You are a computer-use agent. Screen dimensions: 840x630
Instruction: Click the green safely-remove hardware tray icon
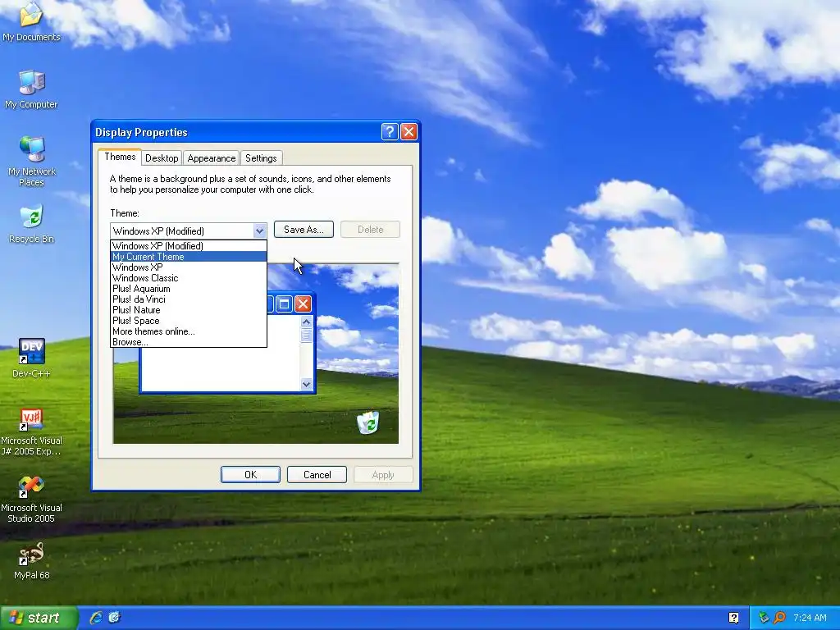tap(764, 618)
